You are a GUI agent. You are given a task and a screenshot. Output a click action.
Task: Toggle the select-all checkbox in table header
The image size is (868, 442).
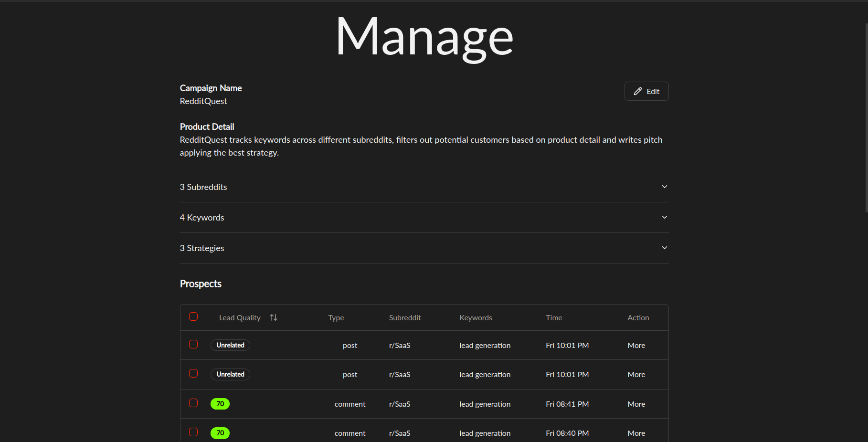[193, 316]
